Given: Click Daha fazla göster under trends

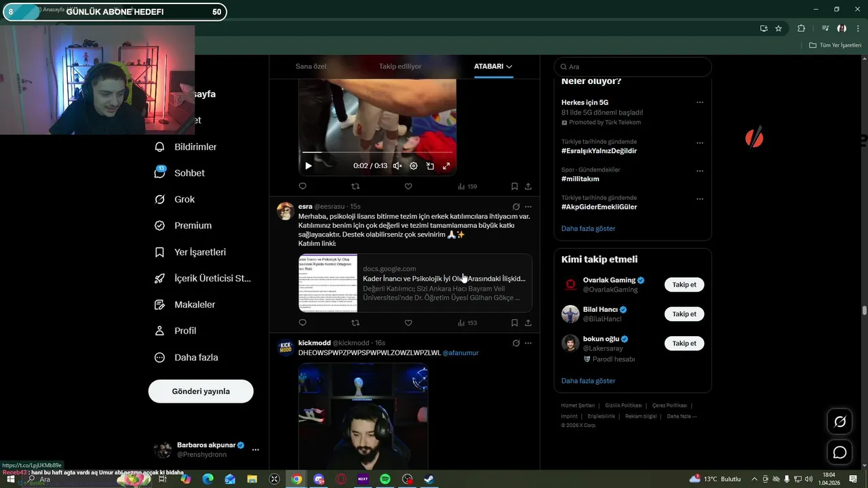Looking at the screenshot, I should pos(588,228).
